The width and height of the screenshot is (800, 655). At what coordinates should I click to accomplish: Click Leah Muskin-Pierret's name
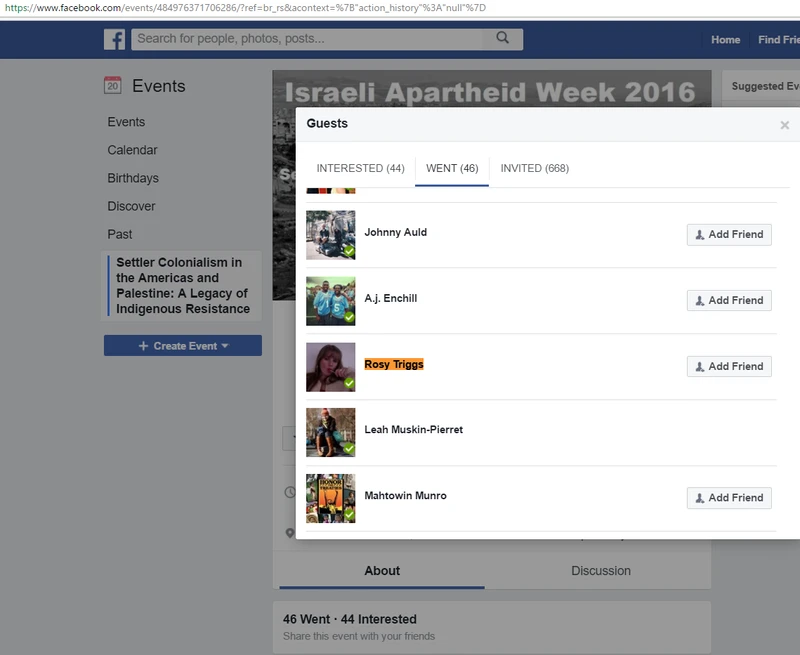413,430
